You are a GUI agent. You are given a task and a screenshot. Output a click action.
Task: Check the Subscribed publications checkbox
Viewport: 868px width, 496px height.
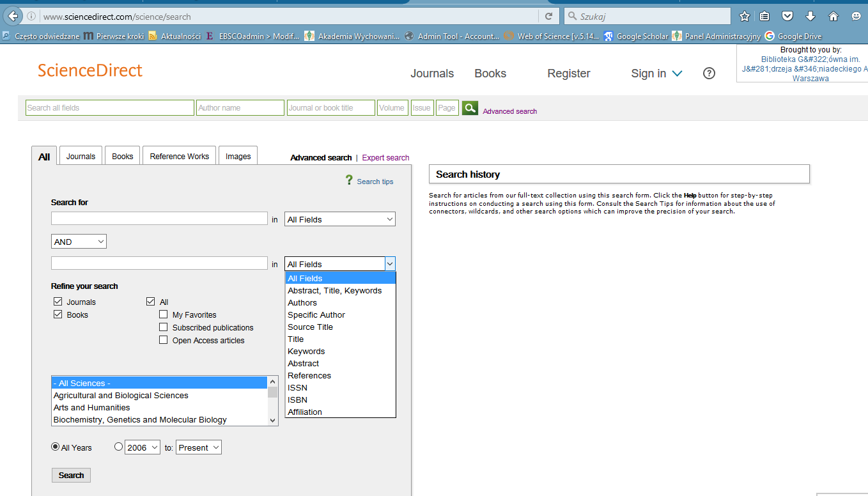pyautogui.click(x=164, y=327)
